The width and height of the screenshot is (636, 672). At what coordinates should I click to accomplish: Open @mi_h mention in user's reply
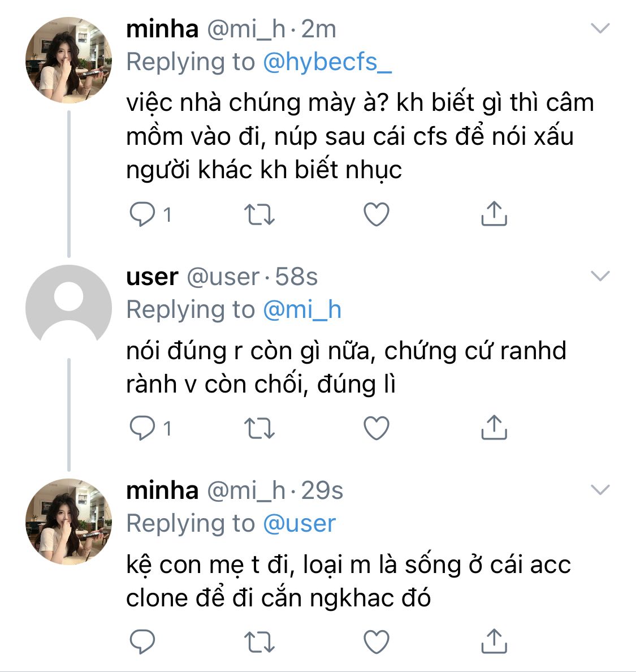302,310
